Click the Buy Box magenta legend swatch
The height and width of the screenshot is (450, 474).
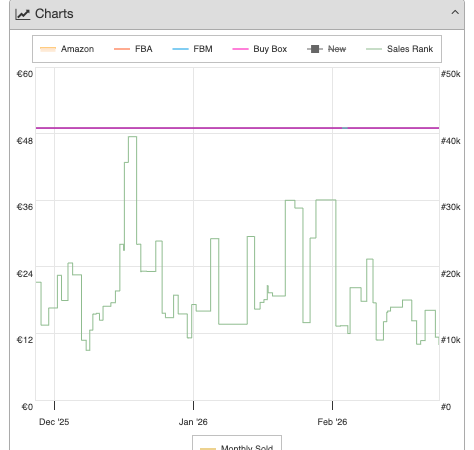pyautogui.click(x=240, y=49)
